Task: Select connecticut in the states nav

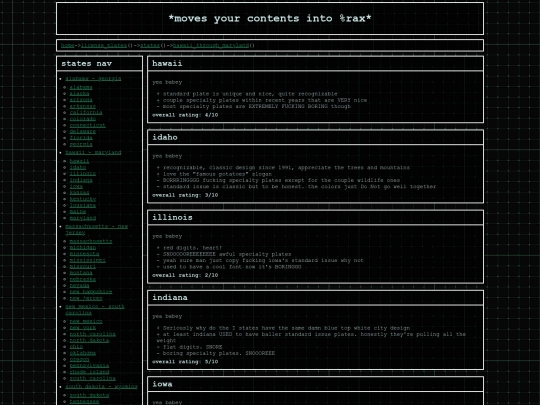Action: coord(87,125)
